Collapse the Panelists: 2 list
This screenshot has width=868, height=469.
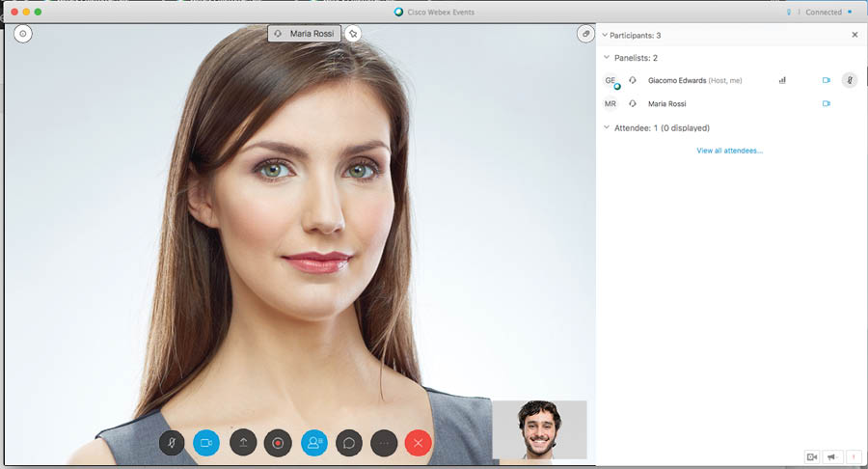point(607,58)
